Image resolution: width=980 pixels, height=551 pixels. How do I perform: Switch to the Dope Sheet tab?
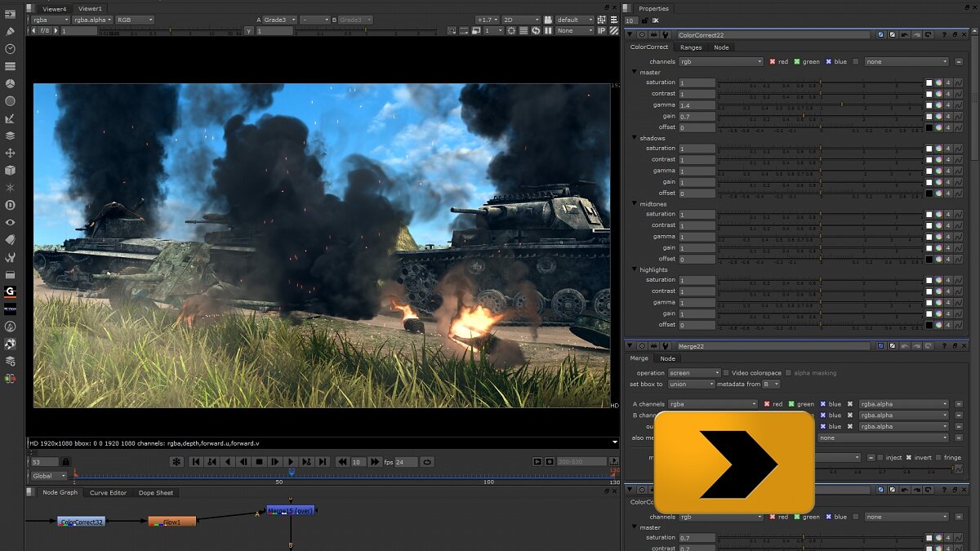[156, 492]
